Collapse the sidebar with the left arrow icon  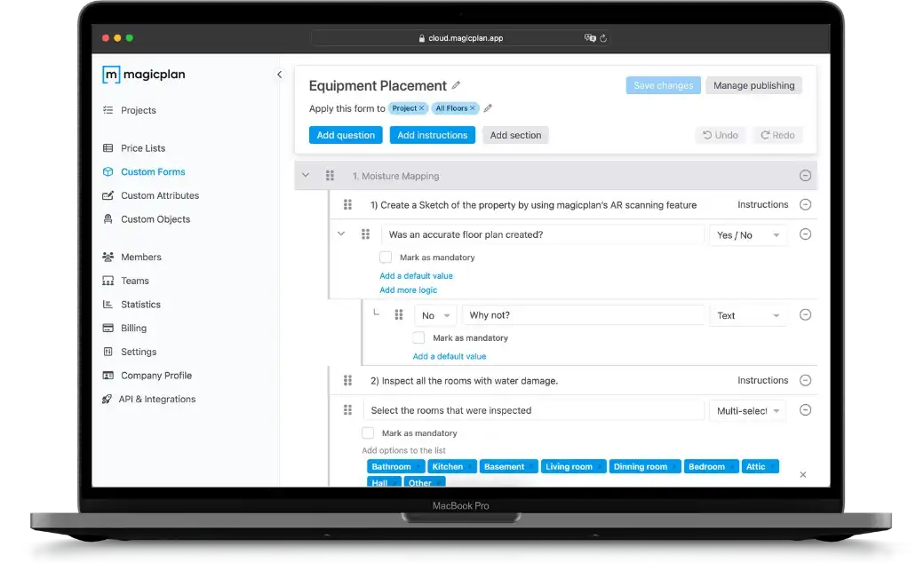(x=279, y=75)
